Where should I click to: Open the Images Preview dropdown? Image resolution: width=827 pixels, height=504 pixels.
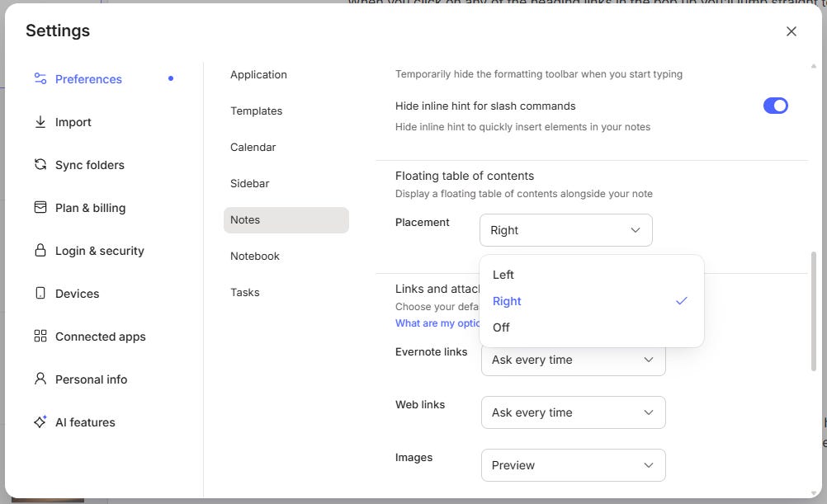click(573, 465)
